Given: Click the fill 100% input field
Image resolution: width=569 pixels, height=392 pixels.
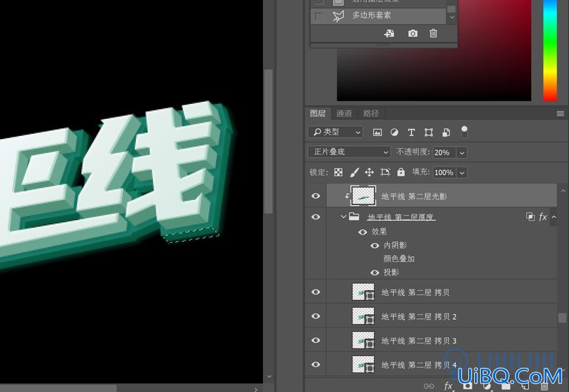Looking at the screenshot, I should pos(444,172).
